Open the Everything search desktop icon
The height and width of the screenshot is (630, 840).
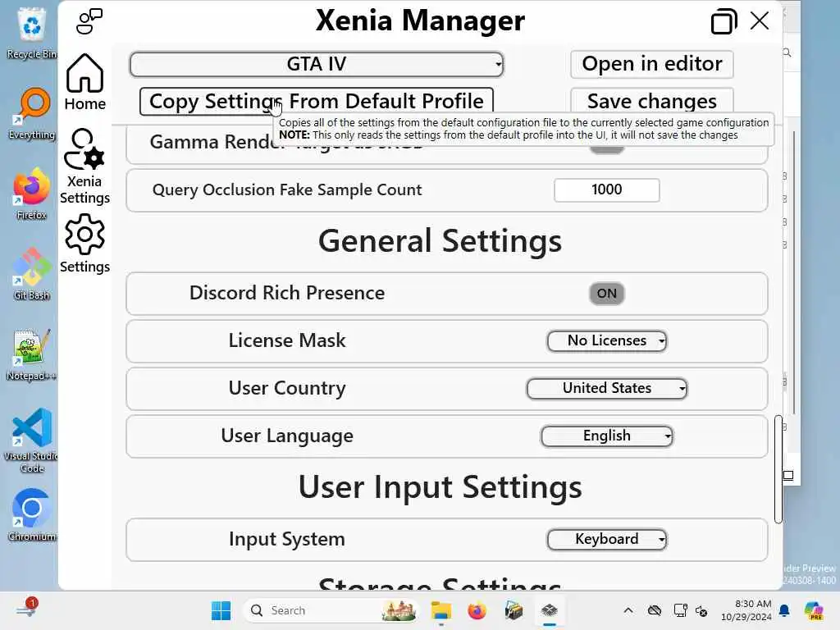(x=32, y=113)
